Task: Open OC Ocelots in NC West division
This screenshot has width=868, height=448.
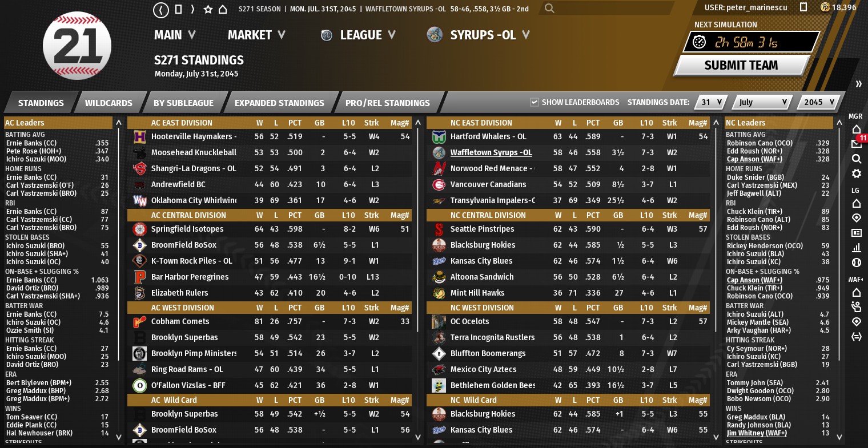Action: point(469,322)
